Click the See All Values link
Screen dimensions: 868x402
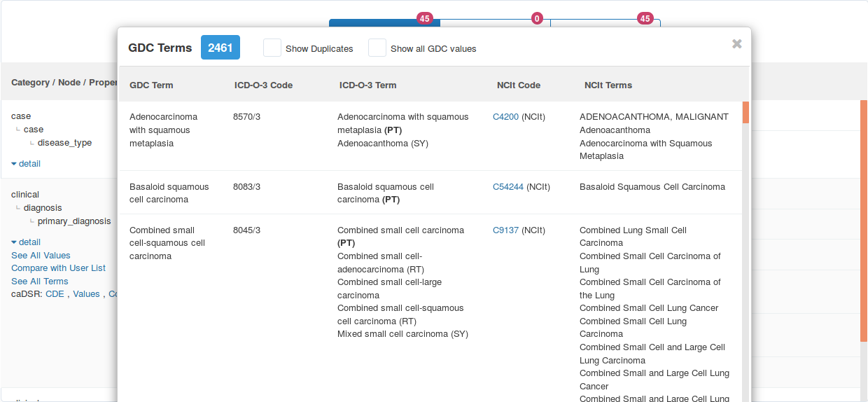coord(41,256)
